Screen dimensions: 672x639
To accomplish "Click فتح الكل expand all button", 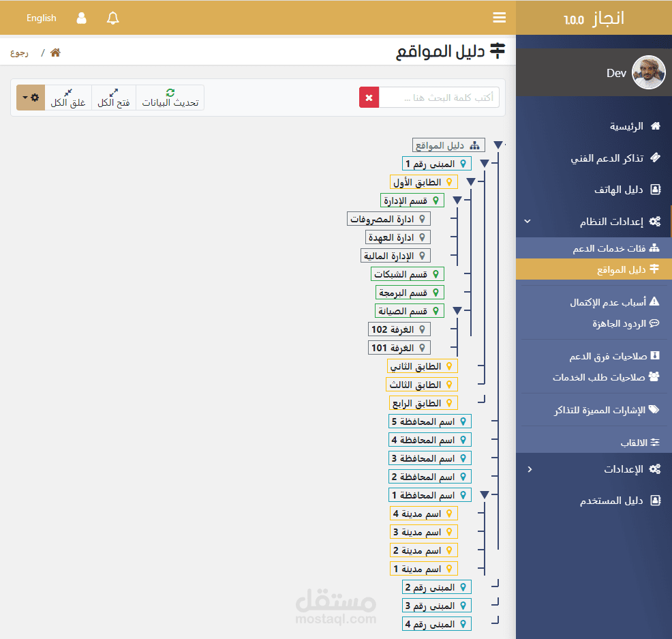I will (114, 98).
